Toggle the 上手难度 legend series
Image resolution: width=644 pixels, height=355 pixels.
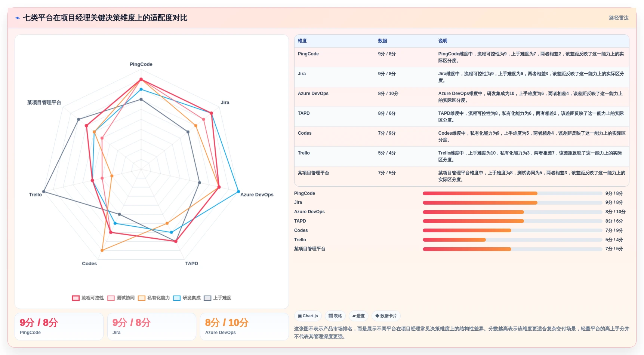[x=218, y=298]
